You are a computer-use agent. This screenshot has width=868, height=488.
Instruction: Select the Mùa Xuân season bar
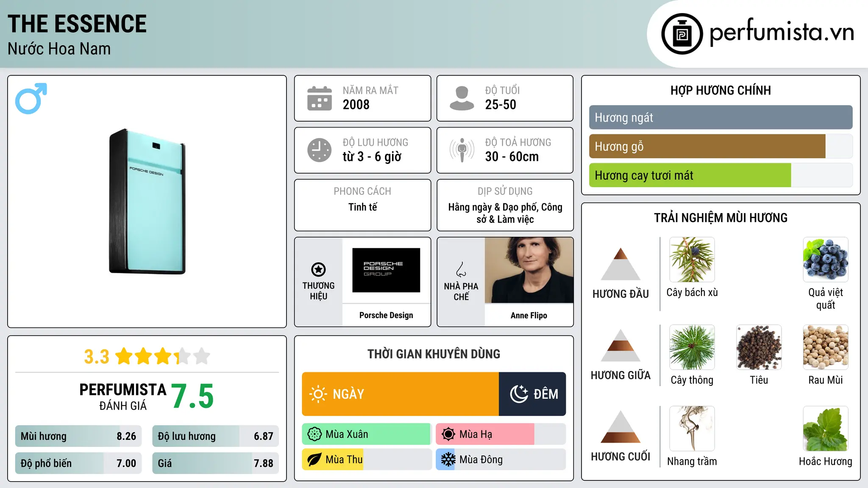367,434
